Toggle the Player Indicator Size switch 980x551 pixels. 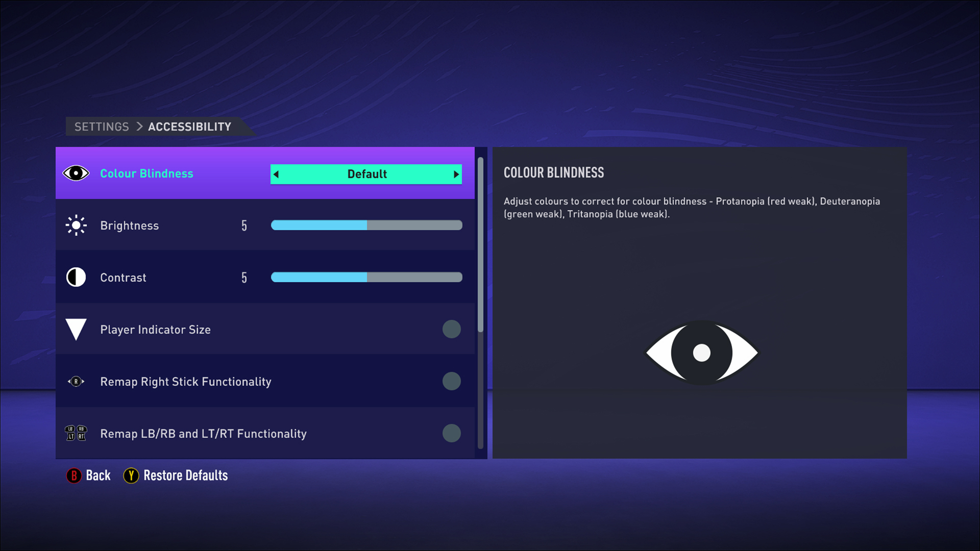[x=452, y=329]
